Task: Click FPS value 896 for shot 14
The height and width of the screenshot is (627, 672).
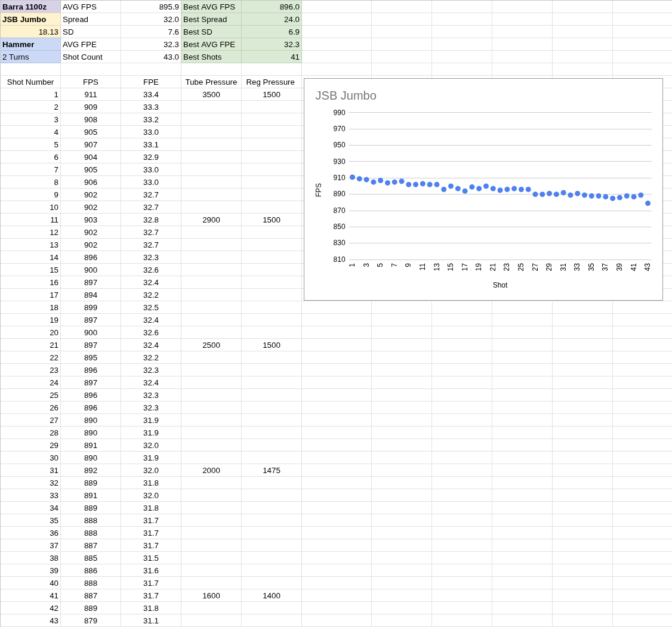Action: [91, 257]
